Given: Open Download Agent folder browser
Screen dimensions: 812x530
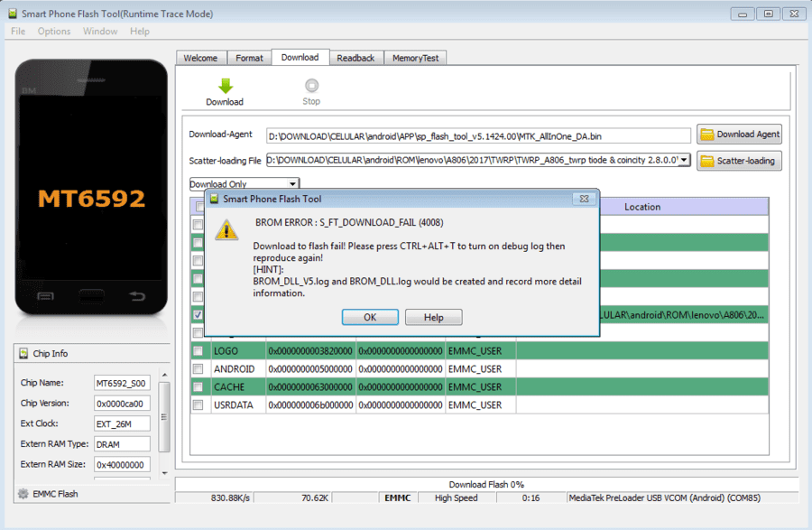Looking at the screenshot, I should (739, 135).
